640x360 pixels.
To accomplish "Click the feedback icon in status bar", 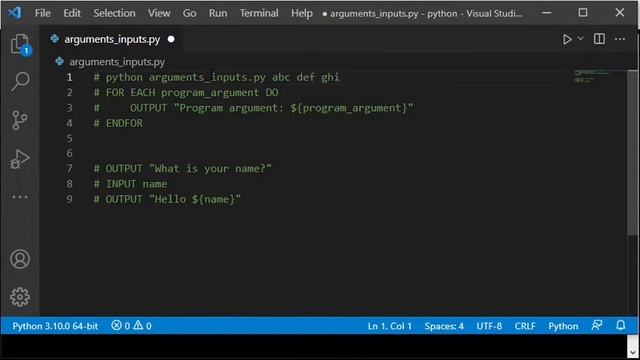I will [597, 325].
